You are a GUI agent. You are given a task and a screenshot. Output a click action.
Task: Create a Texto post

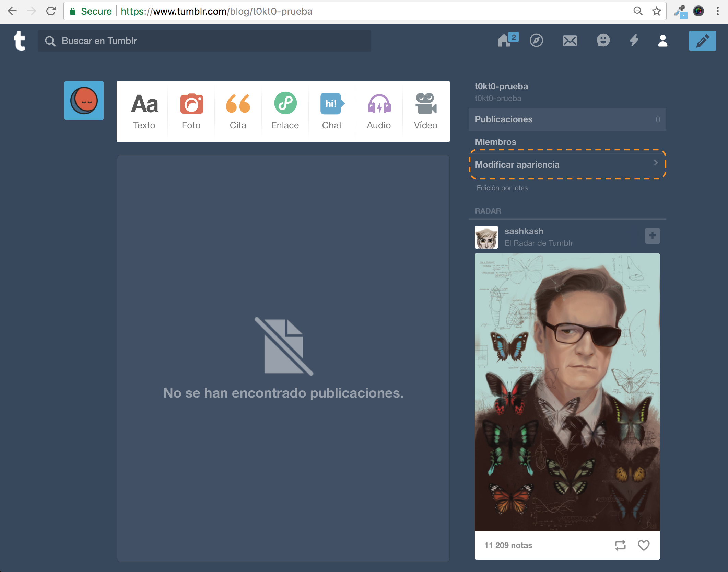144,112
